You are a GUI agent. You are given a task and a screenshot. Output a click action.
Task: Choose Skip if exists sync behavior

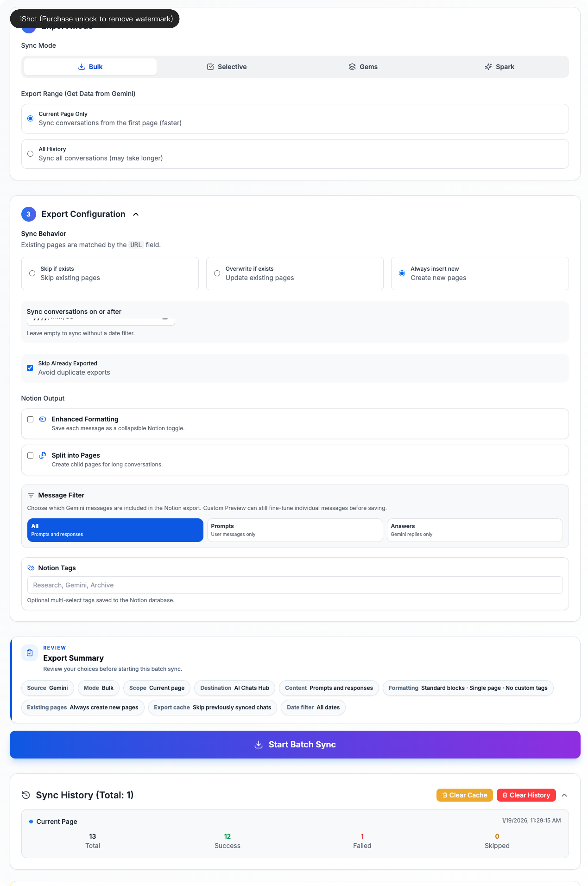(x=32, y=274)
